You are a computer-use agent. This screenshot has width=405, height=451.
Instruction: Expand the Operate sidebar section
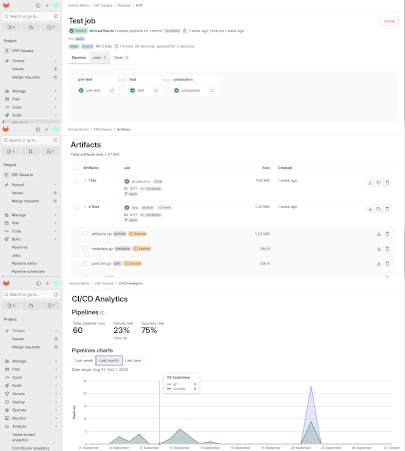pos(31,410)
